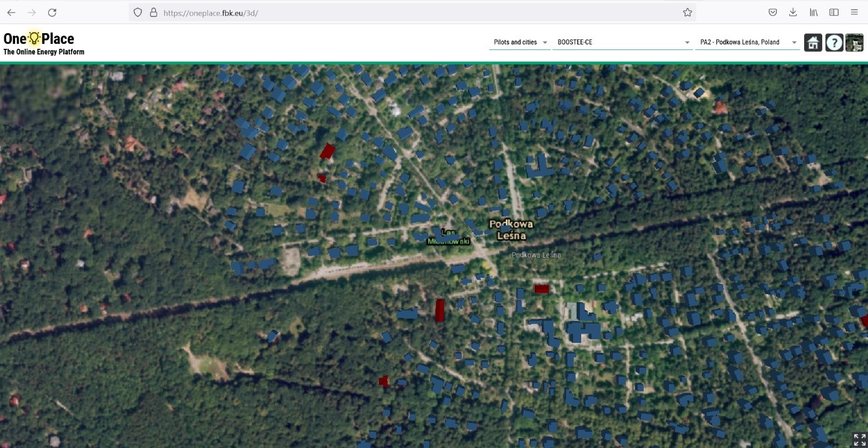This screenshot has height=448, width=868.
Task: Bookmark the page with star icon
Action: 687,13
